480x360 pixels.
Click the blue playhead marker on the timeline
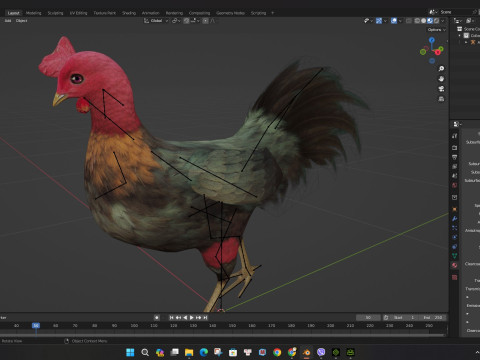36,325
